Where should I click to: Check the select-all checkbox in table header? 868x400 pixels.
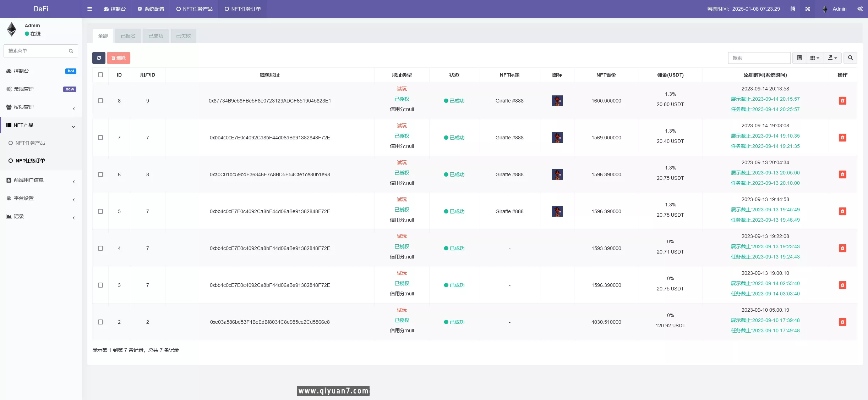(100, 75)
